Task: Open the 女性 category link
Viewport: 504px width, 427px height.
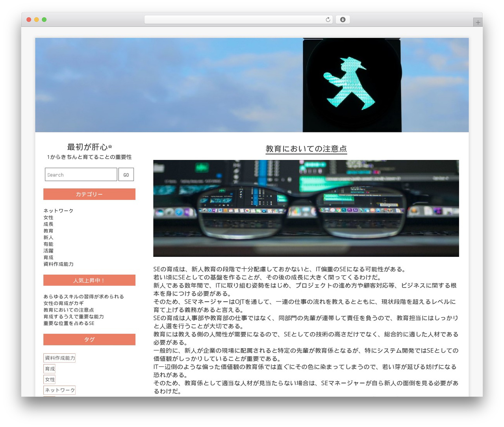Action: coord(48,217)
